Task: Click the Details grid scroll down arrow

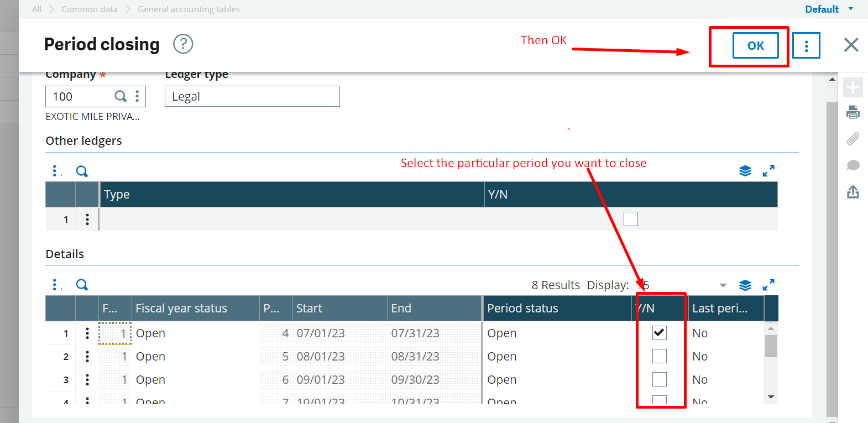Action: pos(771,397)
